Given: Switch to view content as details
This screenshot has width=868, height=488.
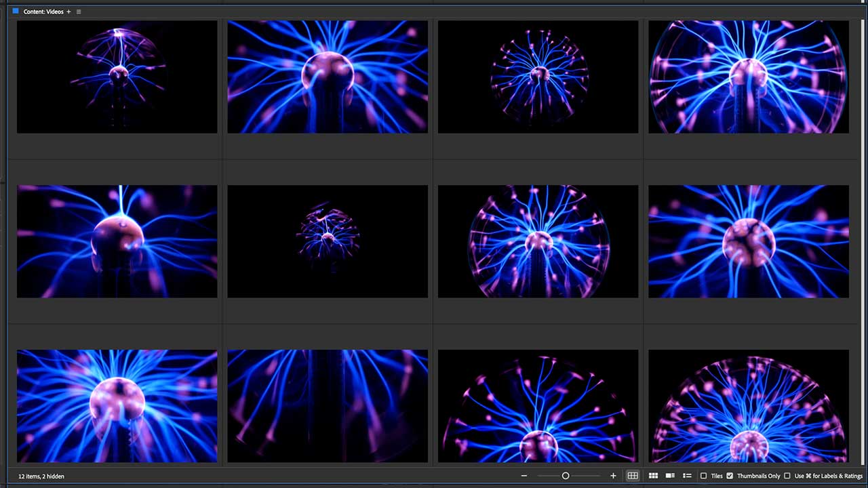Looking at the screenshot, I should click(x=670, y=476).
